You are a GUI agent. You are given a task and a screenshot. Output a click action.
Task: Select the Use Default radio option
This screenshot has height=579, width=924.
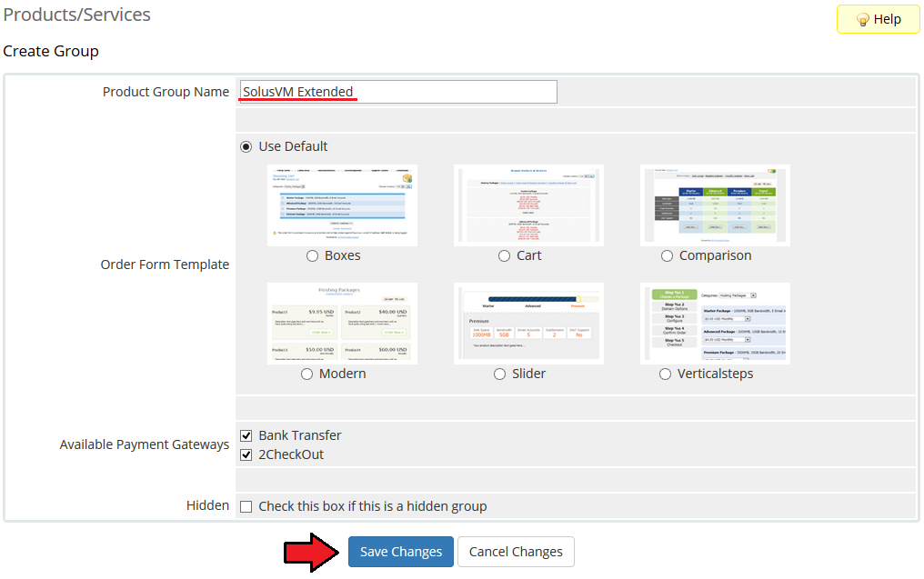pyautogui.click(x=246, y=146)
